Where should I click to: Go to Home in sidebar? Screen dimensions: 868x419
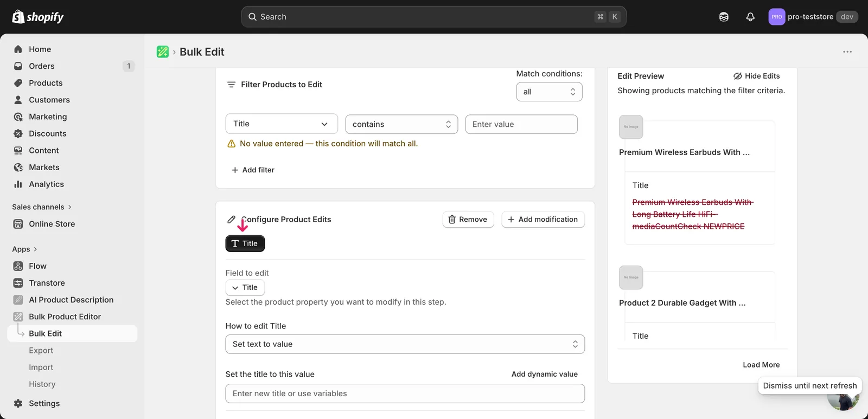coord(40,49)
